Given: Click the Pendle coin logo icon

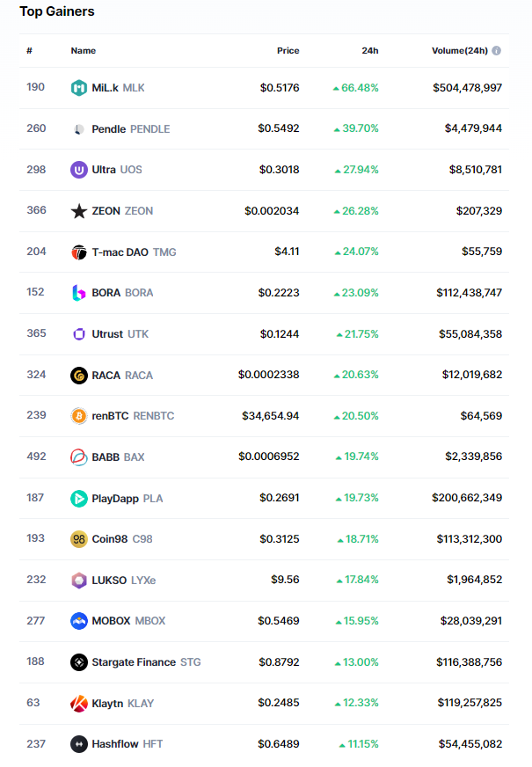Looking at the screenshot, I should pyautogui.click(x=79, y=129).
